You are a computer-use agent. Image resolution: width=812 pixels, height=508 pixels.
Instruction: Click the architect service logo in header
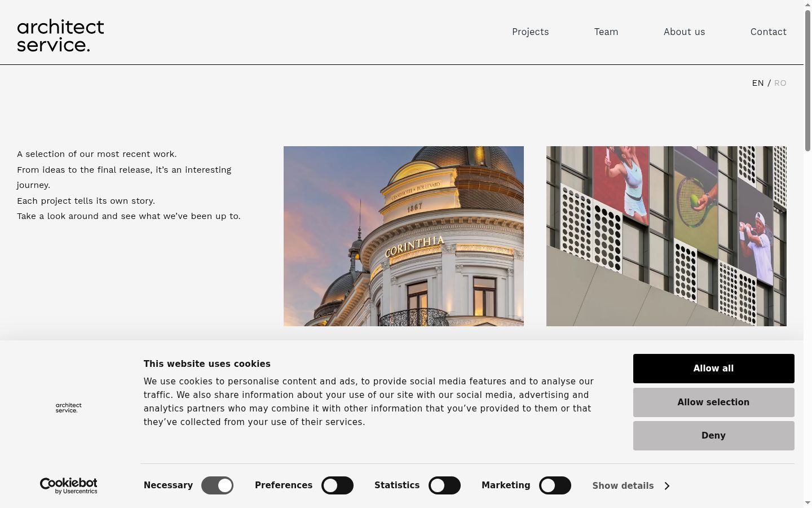(60, 36)
